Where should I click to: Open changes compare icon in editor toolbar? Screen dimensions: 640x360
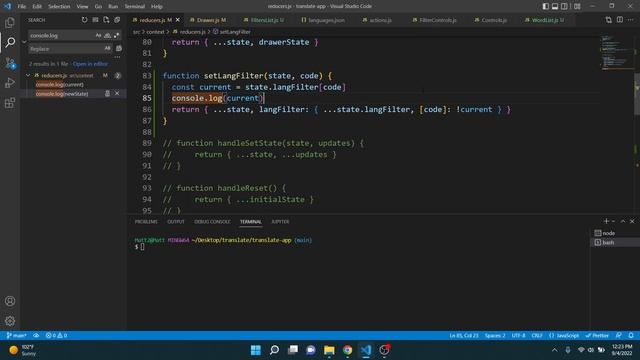click(609, 20)
